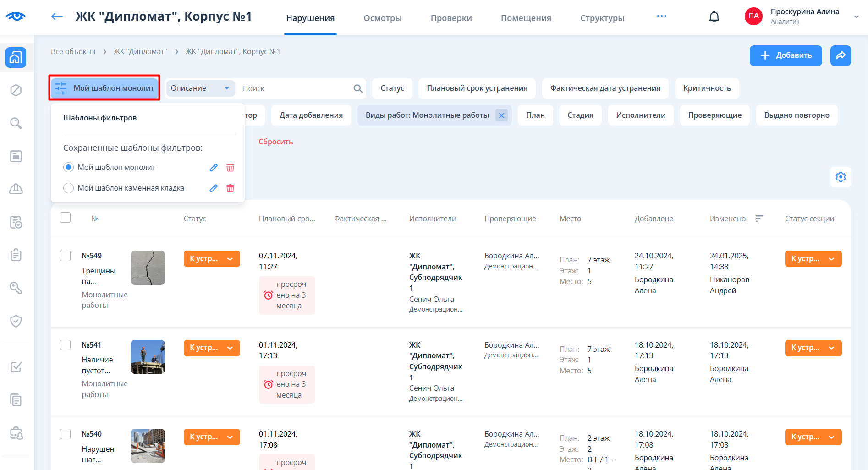Select 'Мой шаблон каменная кладка' radio button

point(68,188)
